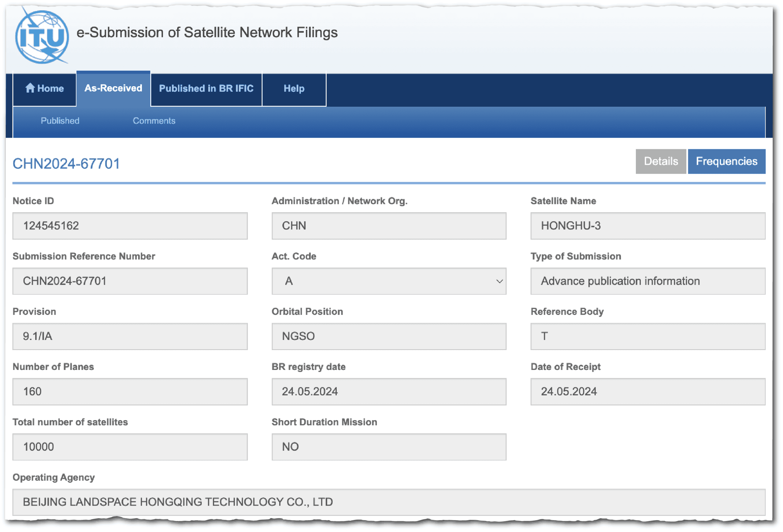This screenshot has height=532, width=783.
Task: Go to the Published sub-menu link
Action: 60,120
